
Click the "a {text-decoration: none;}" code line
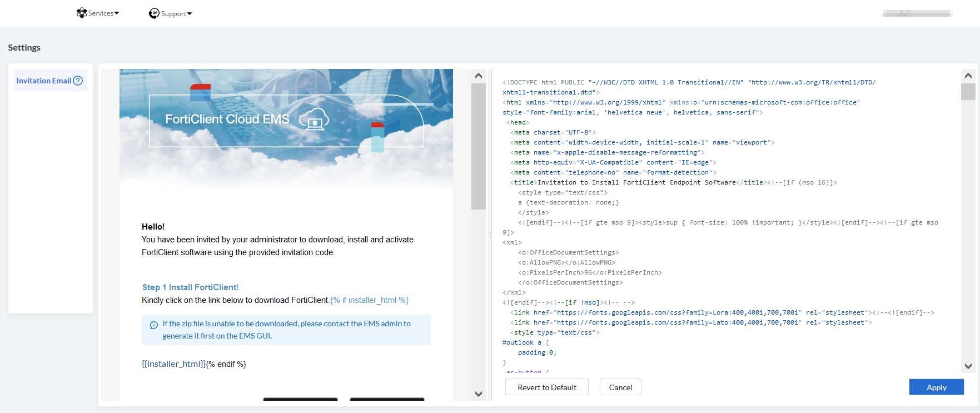pyautogui.click(x=569, y=202)
